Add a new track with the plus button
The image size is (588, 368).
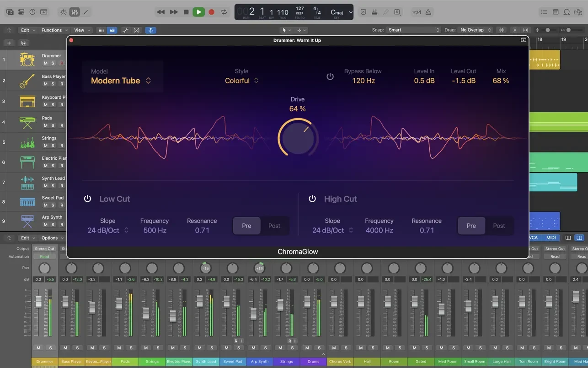click(x=9, y=43)
